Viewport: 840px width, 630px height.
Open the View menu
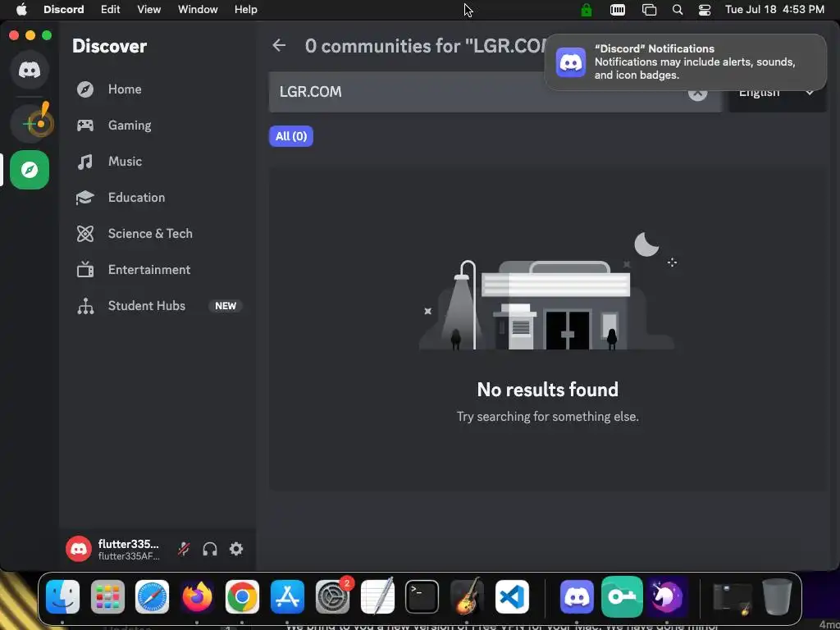coord(149,10)
